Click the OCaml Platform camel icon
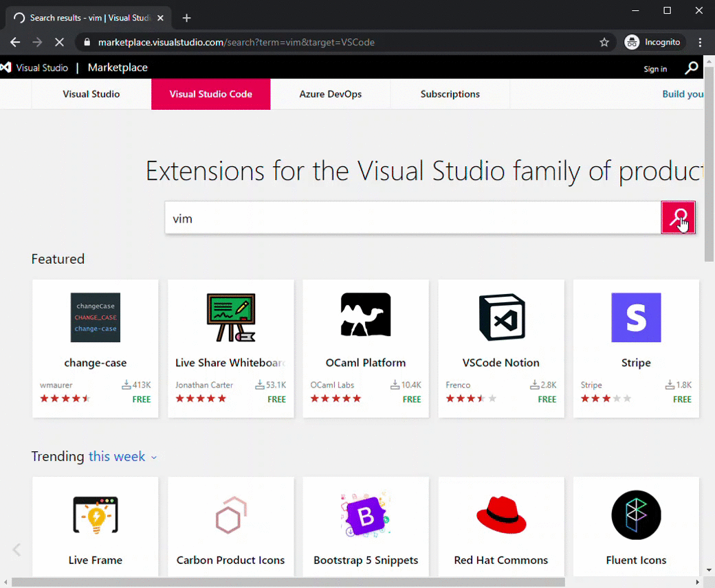 tap(365, 315)
